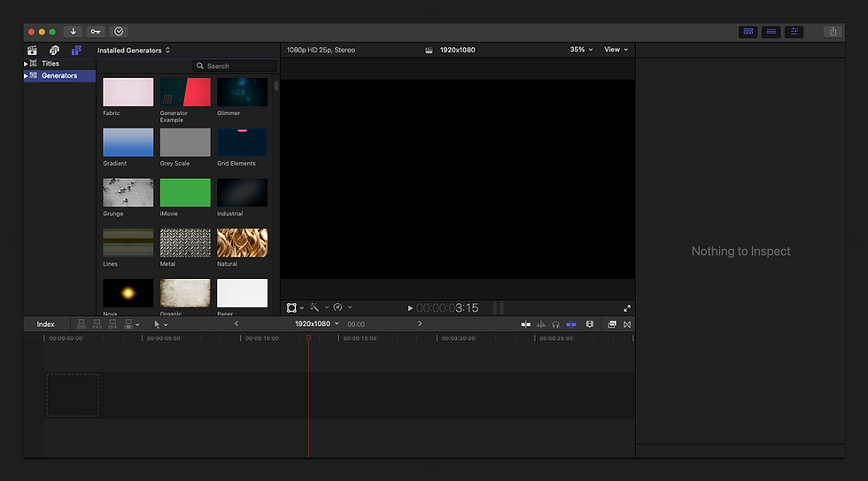868x481 pixels.
Task: Click the Insert clip edit icon
Action: (x=97, y=324)
